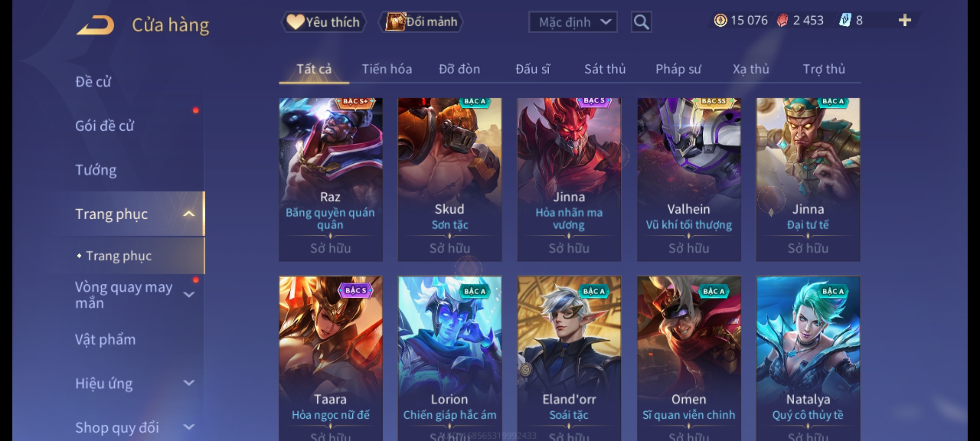980x441 pixels.
Task: Select the Valhein Vũ khí tối thượng skin
Action: pyautogui.click(x=689, y=180)
